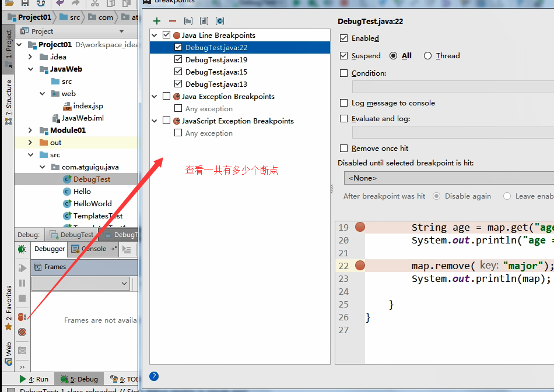Click the View Breakpoints icon in Debug panel
This screenshot has height=392, width=554.
tap(22, 316)
